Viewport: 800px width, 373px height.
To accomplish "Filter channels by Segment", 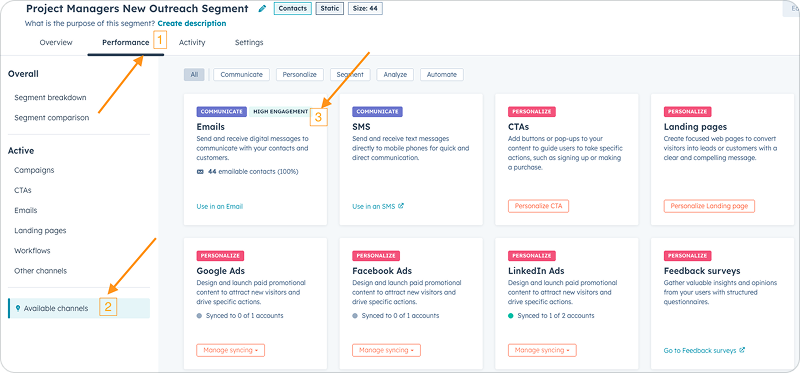I will [x=350, y=74].
